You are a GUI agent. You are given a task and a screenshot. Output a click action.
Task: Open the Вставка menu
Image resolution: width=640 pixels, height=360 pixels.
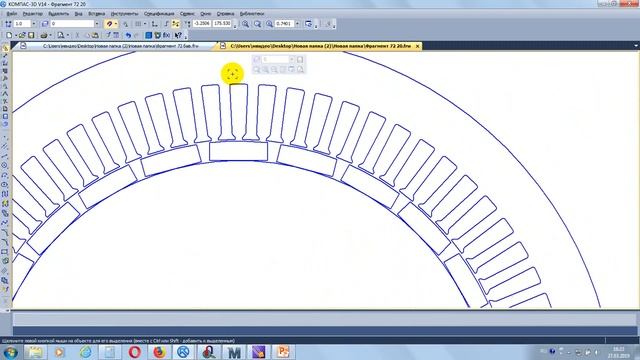click(x=97, y=14)
